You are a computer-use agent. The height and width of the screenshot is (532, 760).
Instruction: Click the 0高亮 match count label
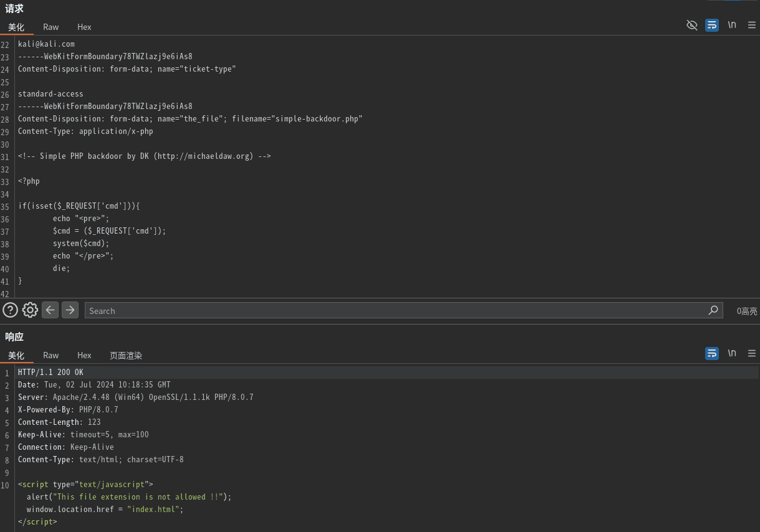(x=747, y=311)
